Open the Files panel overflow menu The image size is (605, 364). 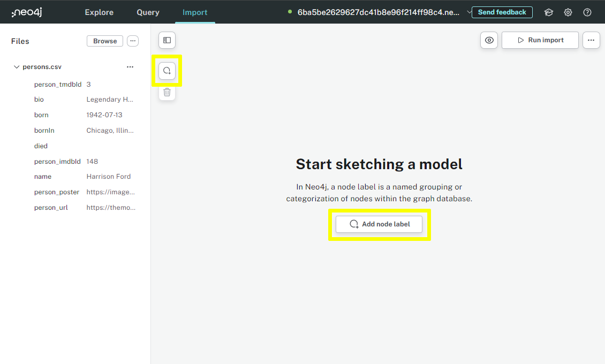(132, 41)
